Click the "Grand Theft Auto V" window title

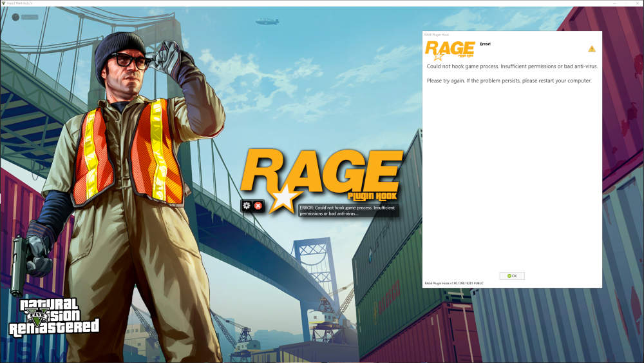pyautogui.click(x=20, y=3)
